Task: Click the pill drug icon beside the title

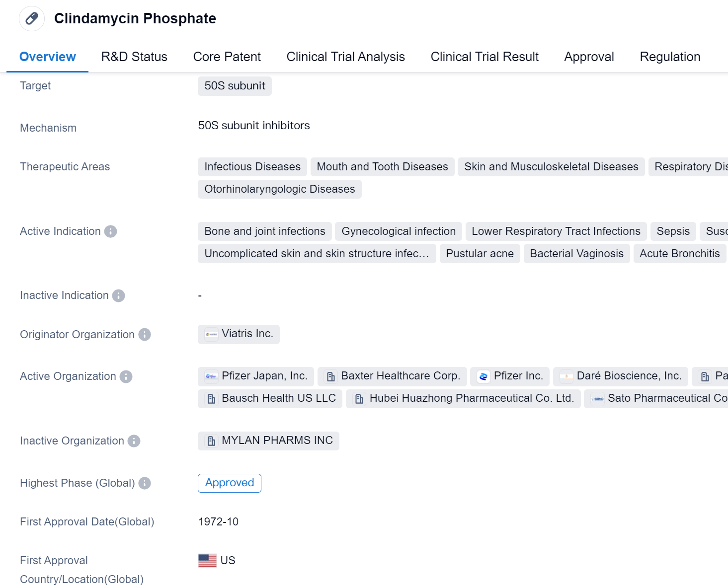Action: 32,19
